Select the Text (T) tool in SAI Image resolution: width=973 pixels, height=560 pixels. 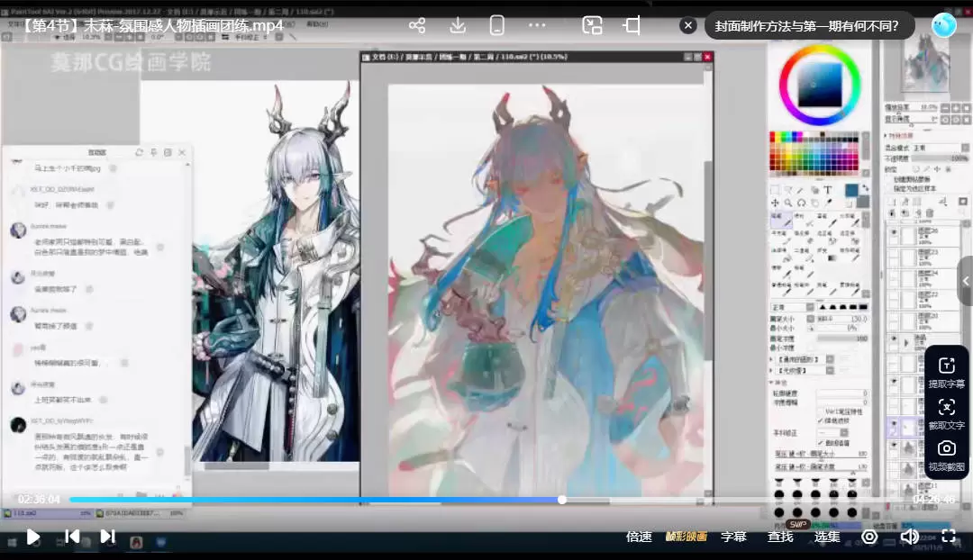828,190
